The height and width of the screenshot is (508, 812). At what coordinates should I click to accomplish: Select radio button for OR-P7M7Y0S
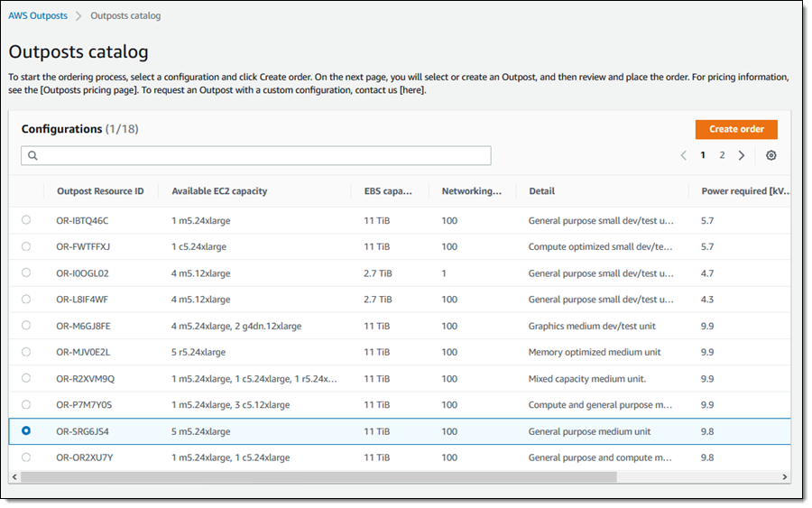point(26,404)
